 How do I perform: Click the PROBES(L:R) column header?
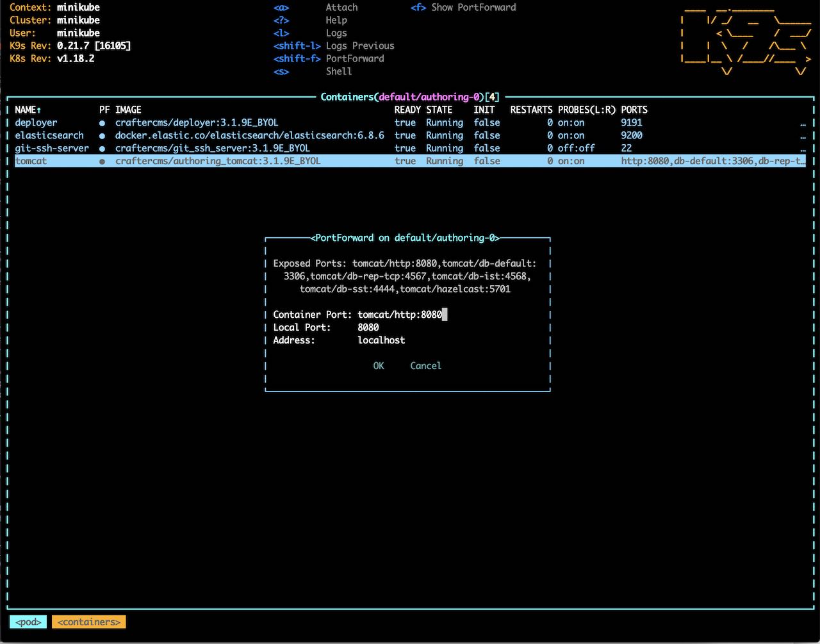click(x=587, y=110)
